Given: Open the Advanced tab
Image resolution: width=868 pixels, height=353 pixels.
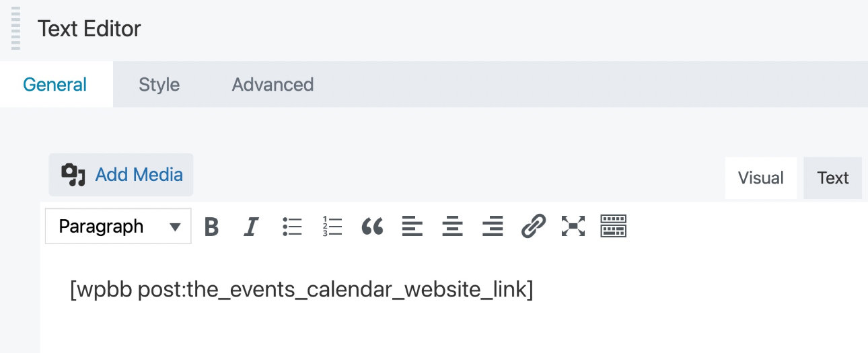Looking at the screenshot, I should [x=273, y=85].
